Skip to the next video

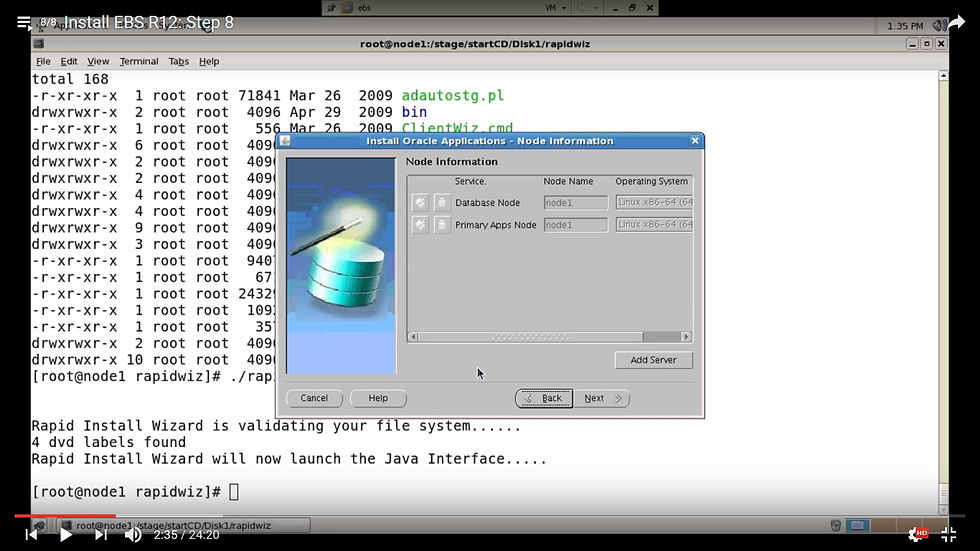101,535
